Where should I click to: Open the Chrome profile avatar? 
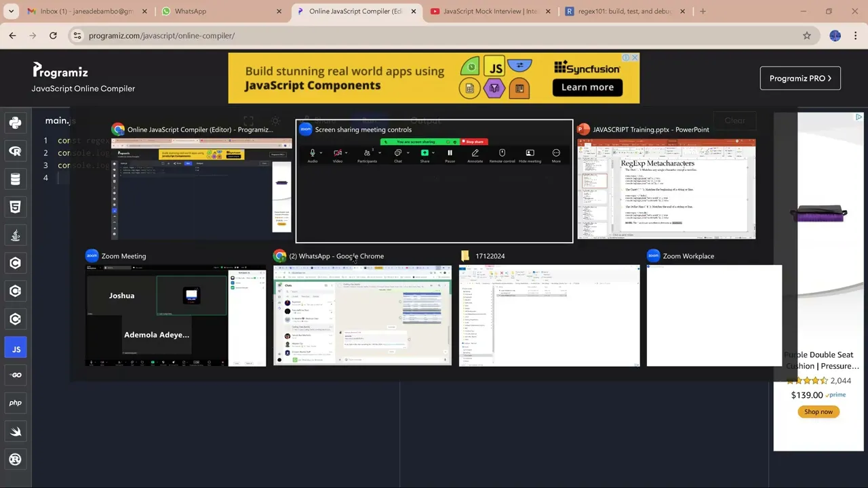[x=835, y=35]
